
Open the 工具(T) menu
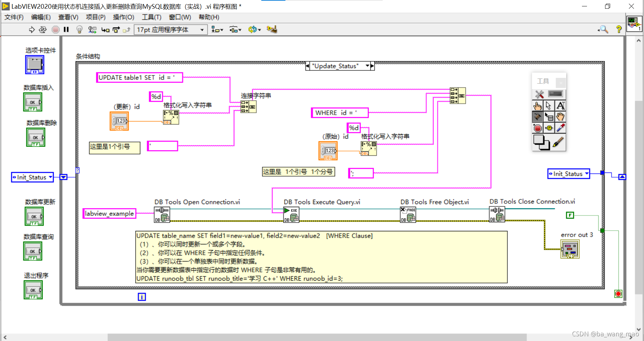(x=151, y=17)
